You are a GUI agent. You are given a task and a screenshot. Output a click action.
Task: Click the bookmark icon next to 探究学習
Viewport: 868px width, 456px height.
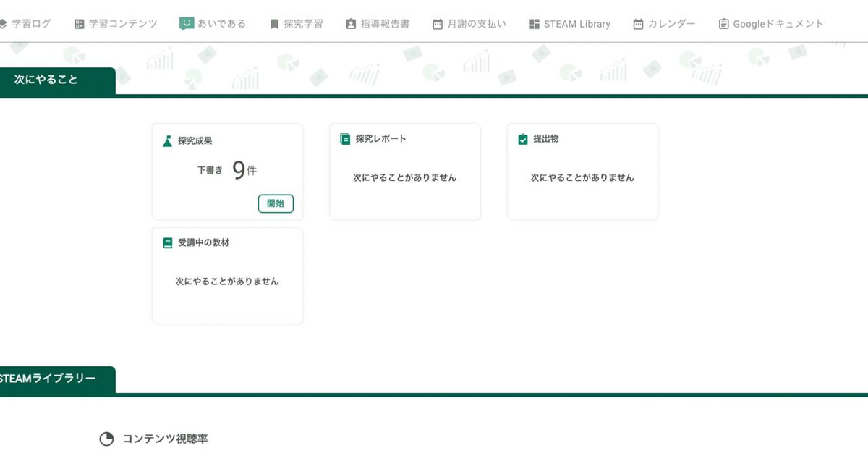tap(273, 22)
